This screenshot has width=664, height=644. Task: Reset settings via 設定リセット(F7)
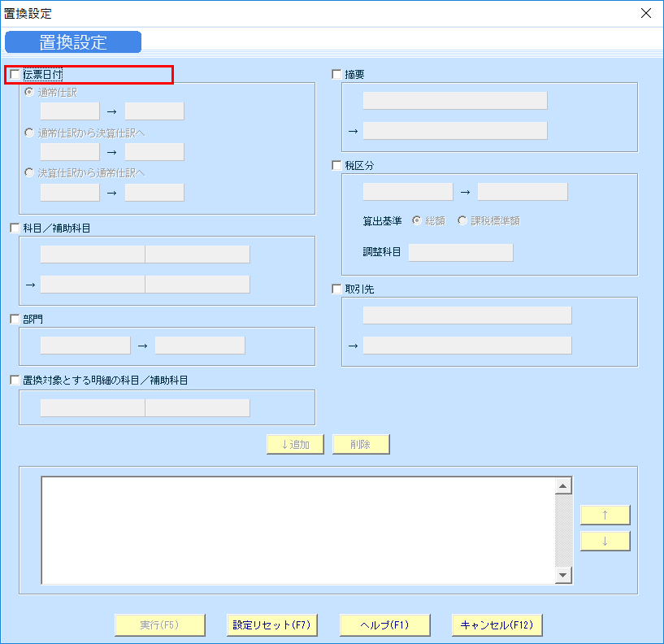click(x=272, y=624)
